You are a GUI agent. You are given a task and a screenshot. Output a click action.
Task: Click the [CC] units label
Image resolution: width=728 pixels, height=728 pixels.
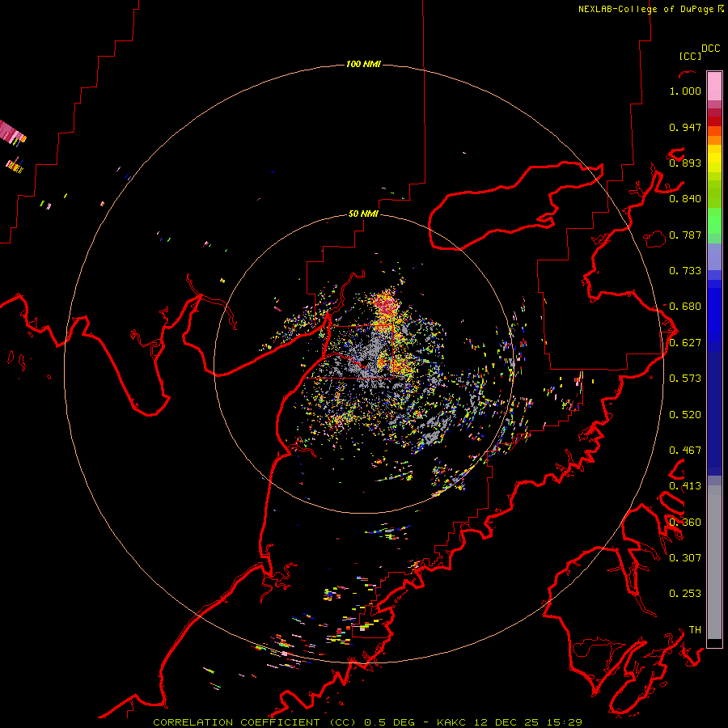690,56
